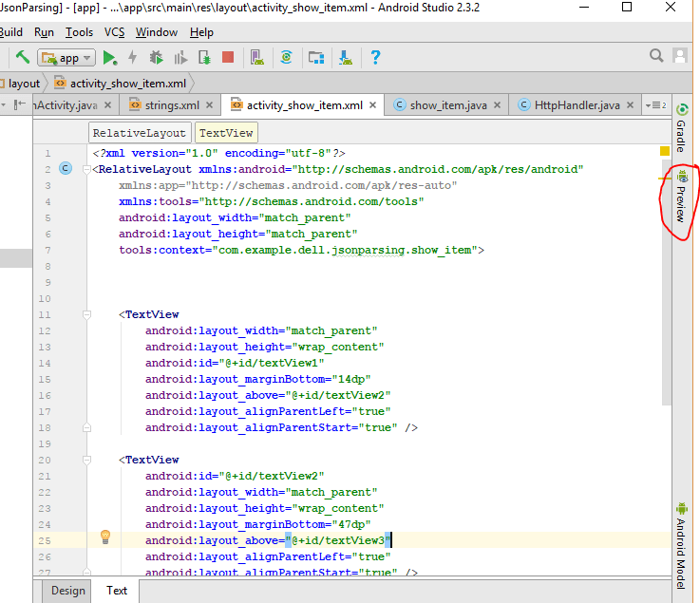
Task: Close the show_item.java tab
Action: tap(497, 105)
